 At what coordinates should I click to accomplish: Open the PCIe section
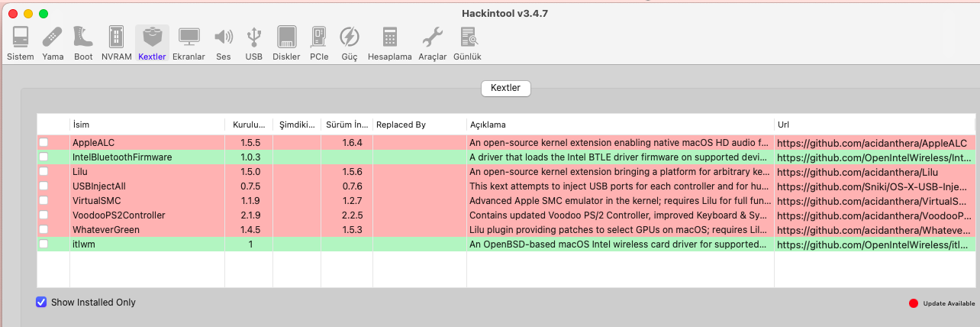[319, 43]
